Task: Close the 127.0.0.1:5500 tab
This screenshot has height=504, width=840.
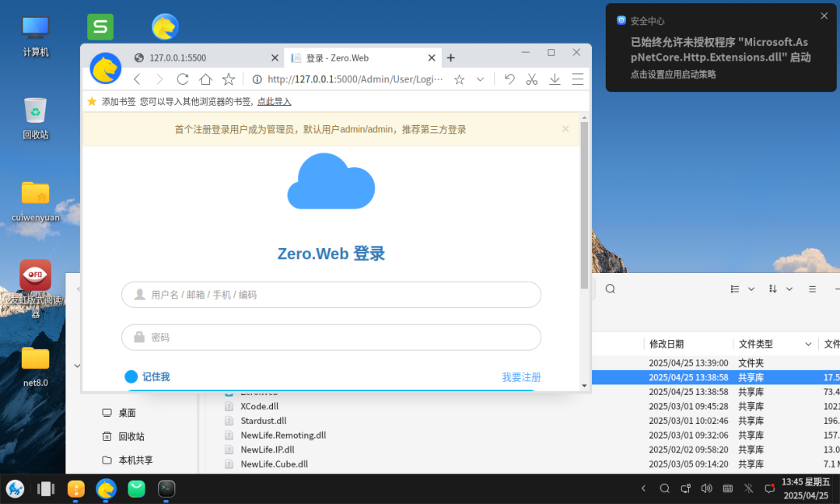Action: click(x=275, y=58)
